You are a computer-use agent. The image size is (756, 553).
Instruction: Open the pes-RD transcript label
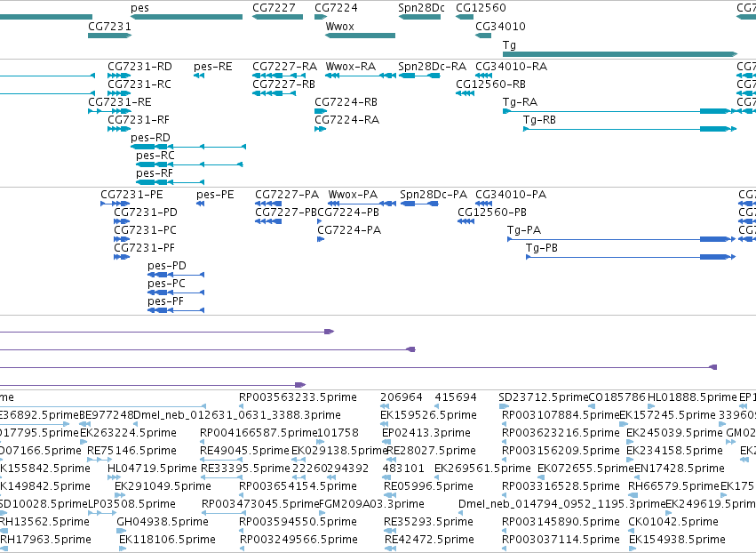[x=150, y=138]
